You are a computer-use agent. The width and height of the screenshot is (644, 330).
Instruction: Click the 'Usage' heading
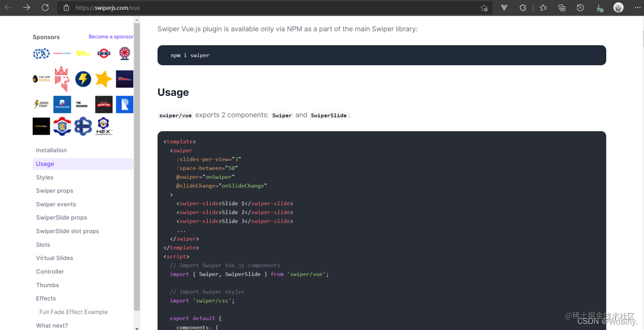(x=173, y=92)
